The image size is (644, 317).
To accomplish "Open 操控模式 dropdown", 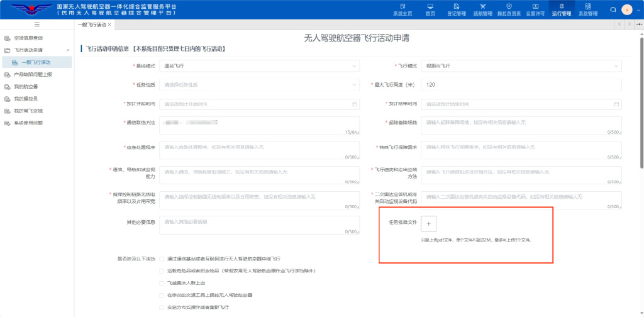I will [x=260, y=65].
